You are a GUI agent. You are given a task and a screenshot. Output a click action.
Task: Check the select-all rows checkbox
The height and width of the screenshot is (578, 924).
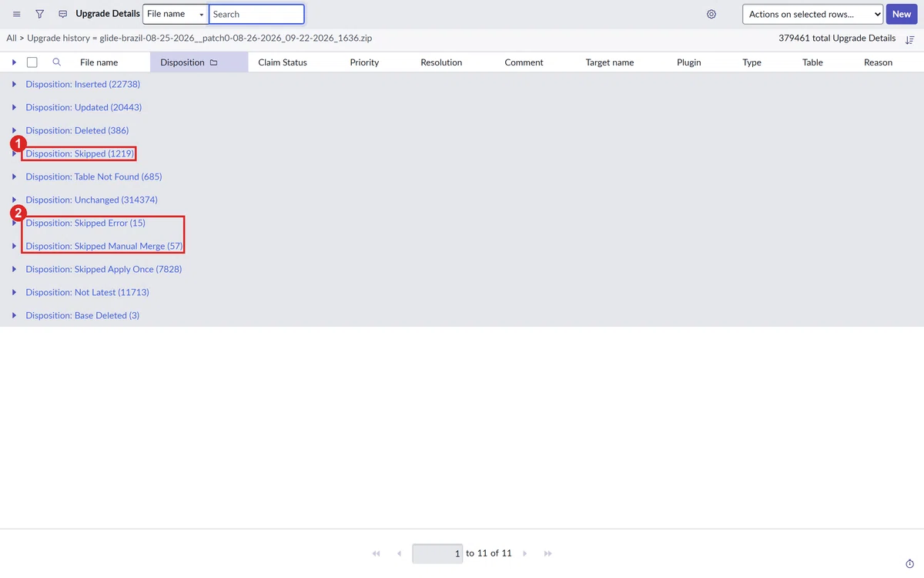coord(32,62)
